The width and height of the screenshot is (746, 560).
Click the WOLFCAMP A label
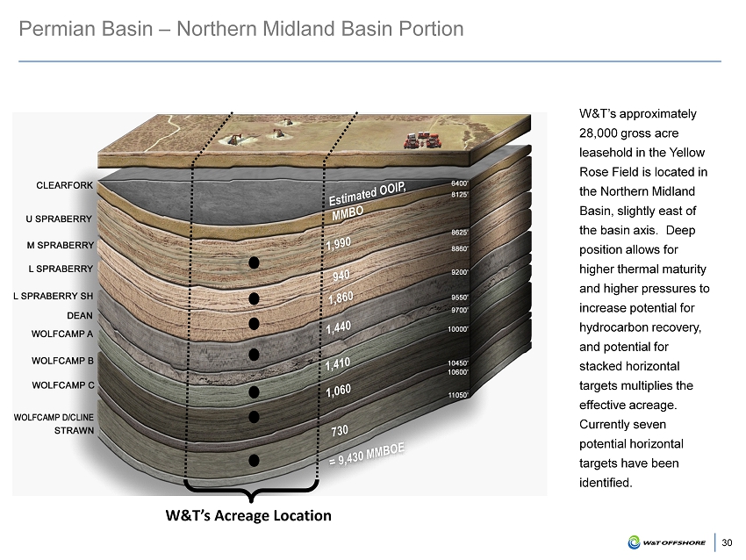pyautogui.click(x=61, y=334)
